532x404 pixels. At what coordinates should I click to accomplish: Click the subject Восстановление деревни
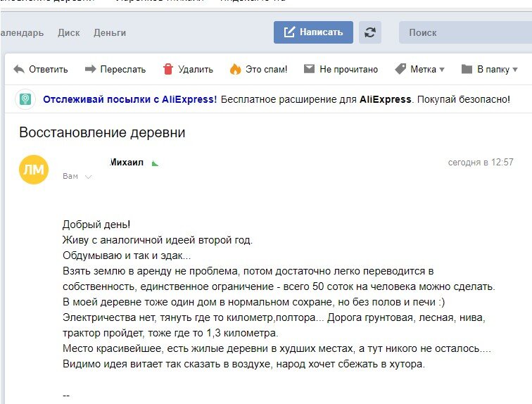tap(102, 132)
